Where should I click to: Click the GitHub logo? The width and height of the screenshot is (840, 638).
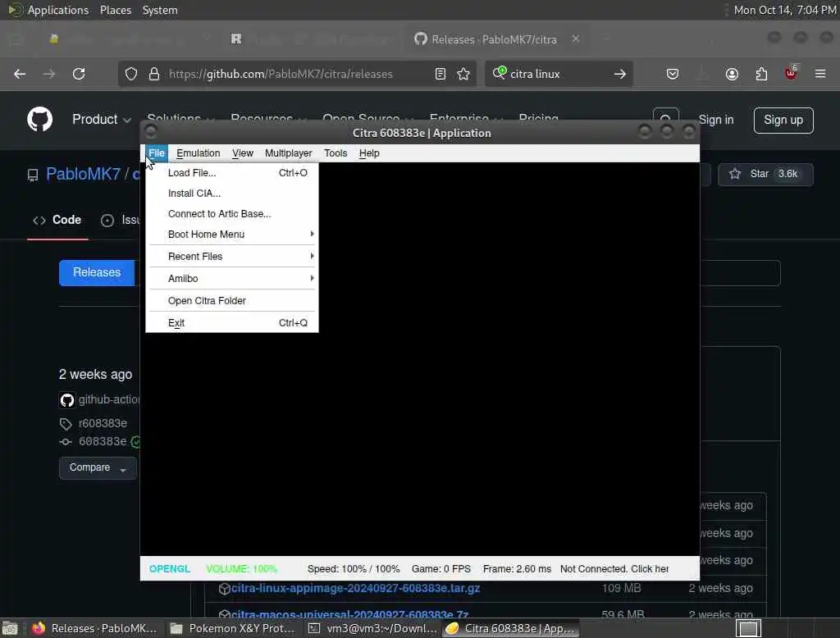[x=40, y=119]
